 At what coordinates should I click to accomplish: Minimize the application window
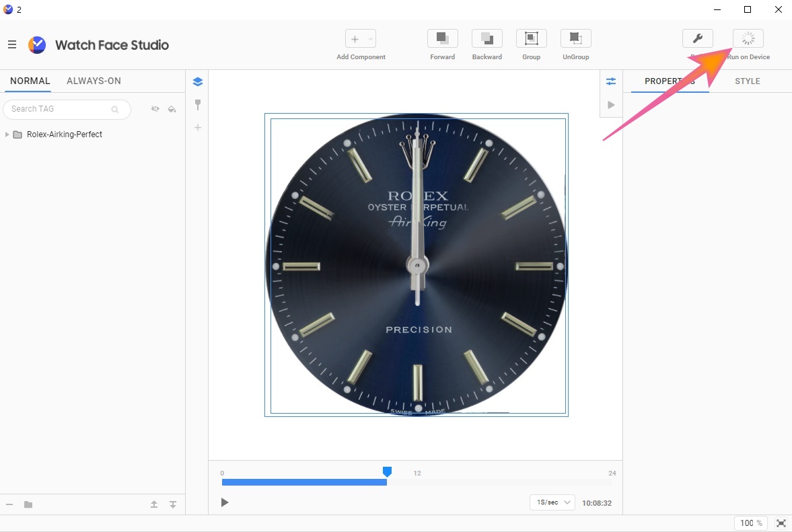coord(717,9)
